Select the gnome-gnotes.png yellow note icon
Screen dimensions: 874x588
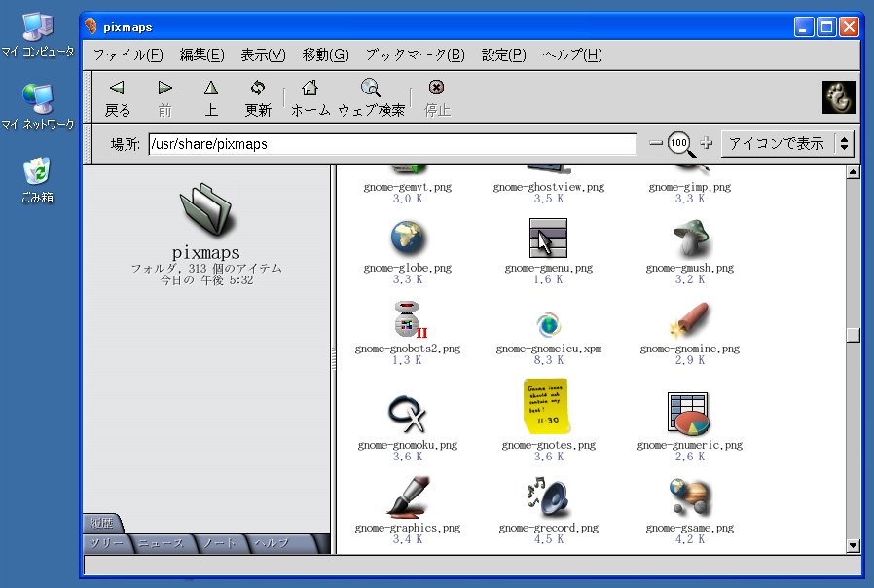545,406
